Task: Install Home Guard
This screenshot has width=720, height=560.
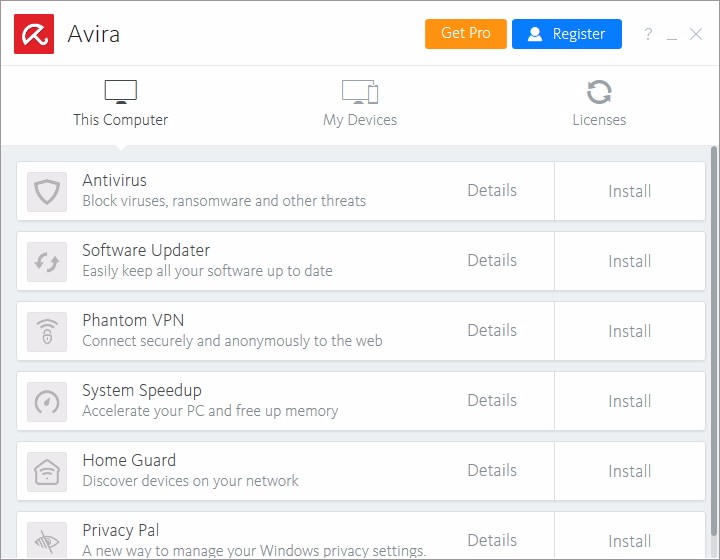Action: (x=630, y=471)
